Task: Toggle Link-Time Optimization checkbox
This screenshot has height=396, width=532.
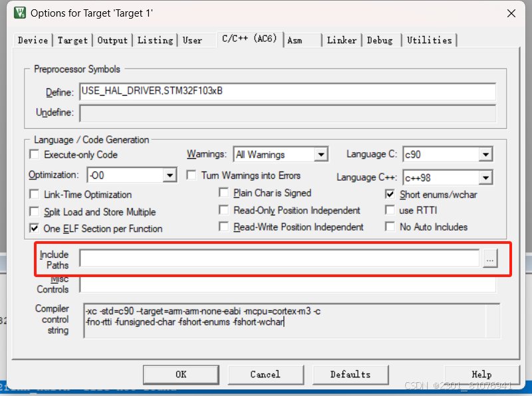Action: pyautogui.click(x=35, y=194)
